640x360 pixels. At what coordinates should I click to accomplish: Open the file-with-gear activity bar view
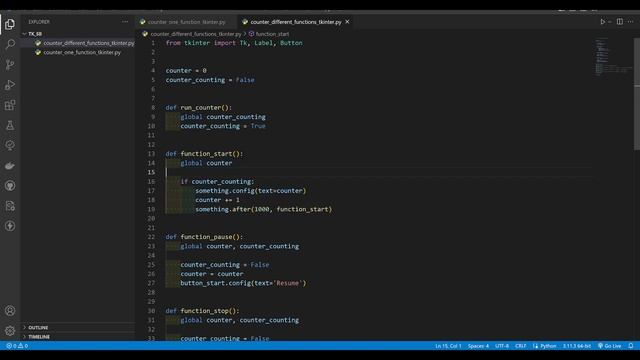[x=10, y=206]
